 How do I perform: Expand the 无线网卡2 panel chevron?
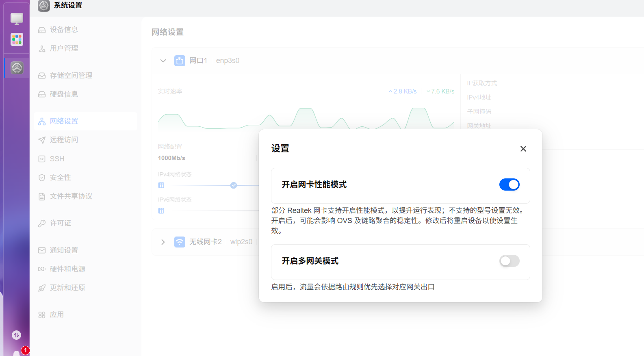[x=163, y=242]
